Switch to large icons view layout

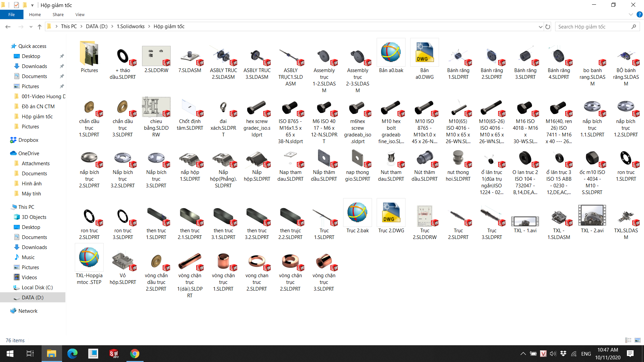pyautogui.click(x=638, y=340)
